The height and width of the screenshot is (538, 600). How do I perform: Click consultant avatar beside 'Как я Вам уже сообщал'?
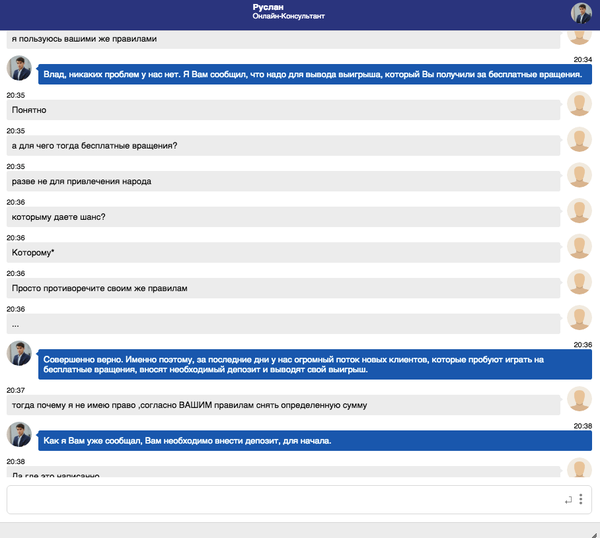pyautogui.click(x=19, y=434)
